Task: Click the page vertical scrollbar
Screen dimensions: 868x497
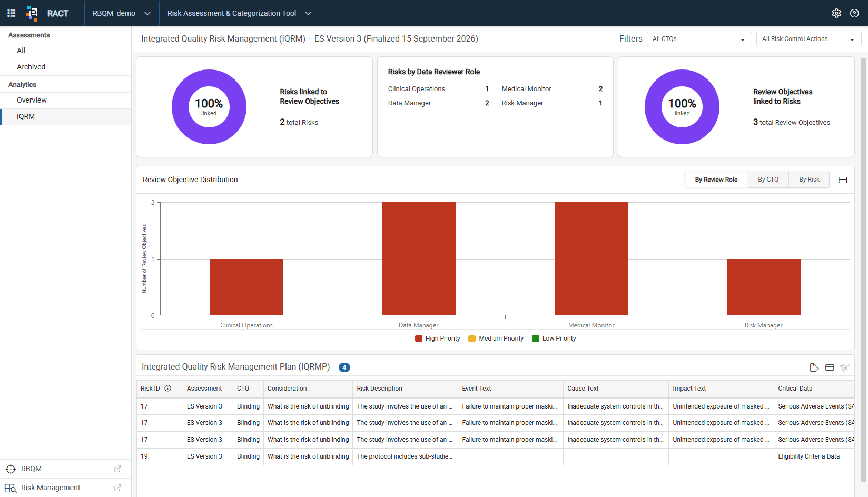Action: tap(863, 269)
